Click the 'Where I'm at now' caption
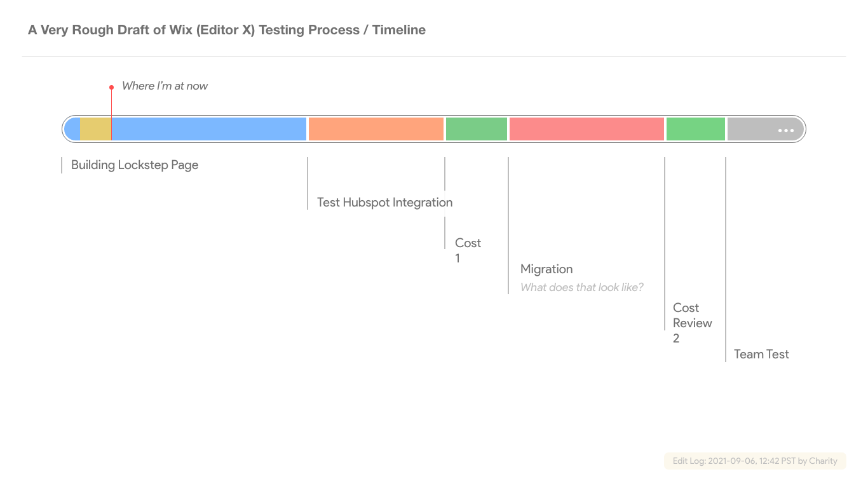The width and height of the screenshot is (868, 488). pyautogui.click(x=165, y=86)
